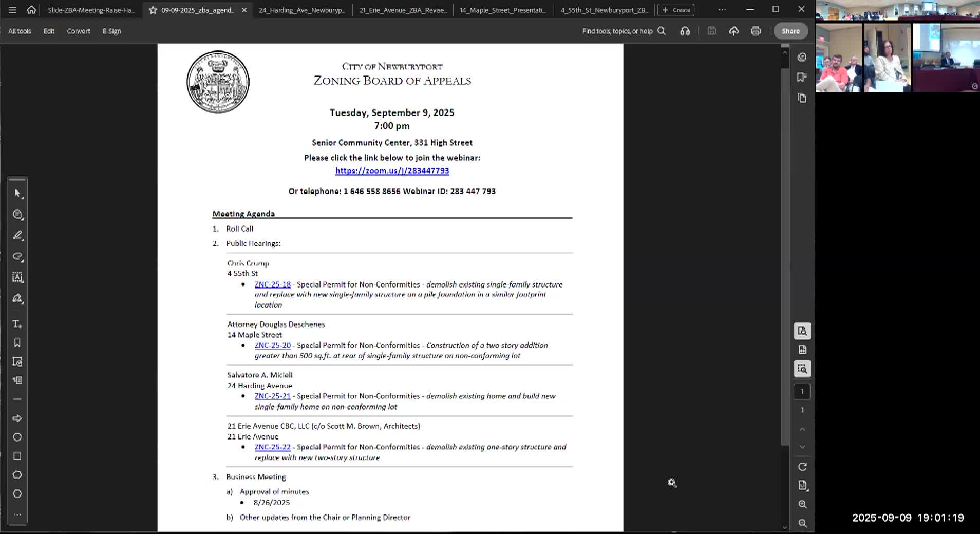
Task: Open the Edit menu
Action: [x=49, y=31]
